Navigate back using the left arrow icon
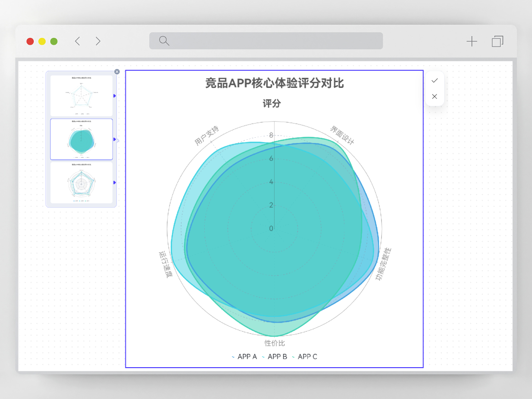532x399 pixels. tap(77, 41)
